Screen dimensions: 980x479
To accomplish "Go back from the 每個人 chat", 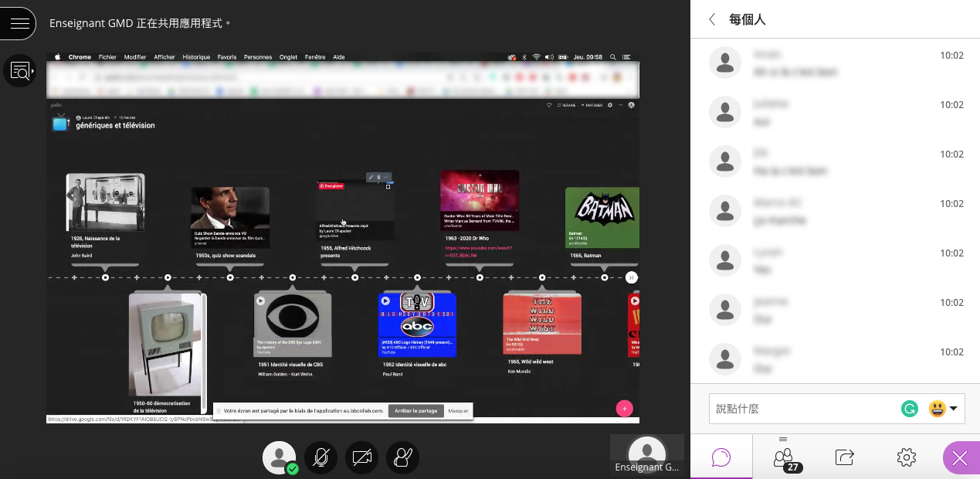I will [x=712, y=19].
